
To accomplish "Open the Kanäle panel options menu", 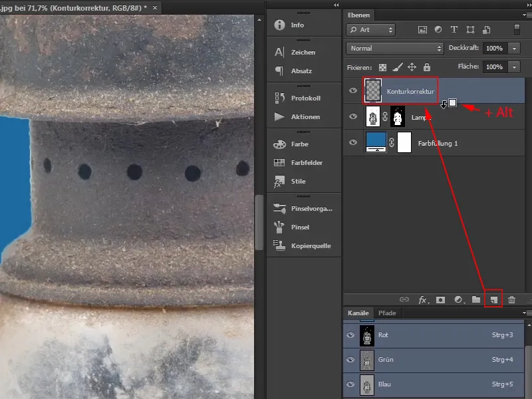I will [x=527, y=313].
